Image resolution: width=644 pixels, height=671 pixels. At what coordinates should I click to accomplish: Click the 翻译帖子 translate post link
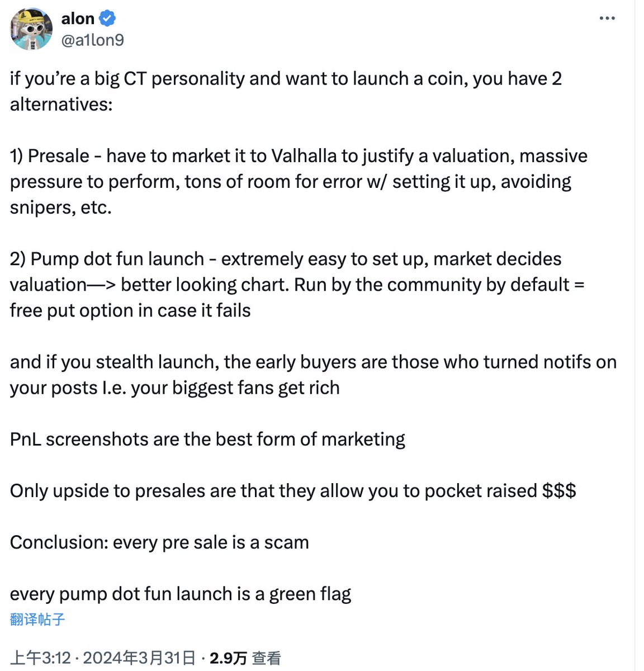37,619
